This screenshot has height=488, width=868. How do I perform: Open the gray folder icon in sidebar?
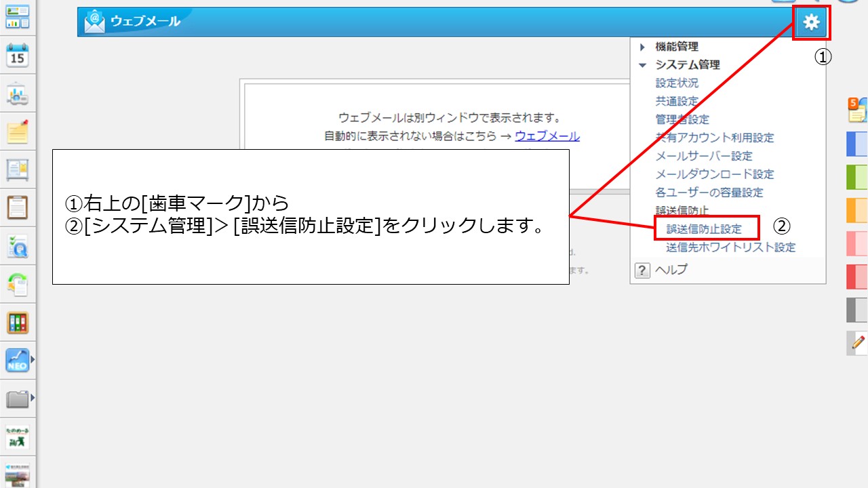[17, 398]
